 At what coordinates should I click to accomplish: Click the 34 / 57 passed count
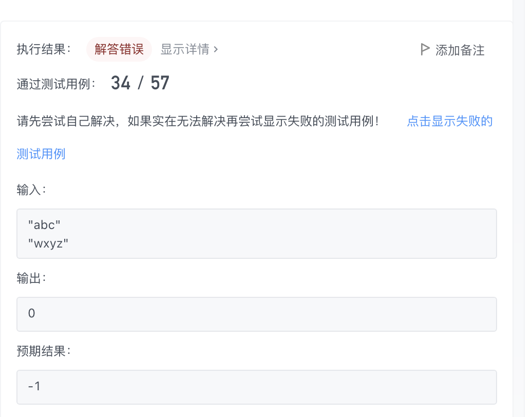(140, 83)
